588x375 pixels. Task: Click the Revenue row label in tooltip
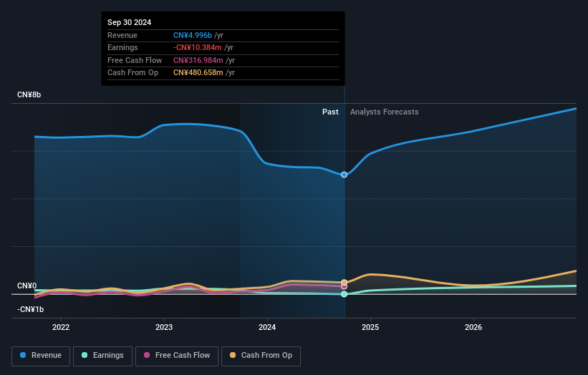click(x=122, y=35)
